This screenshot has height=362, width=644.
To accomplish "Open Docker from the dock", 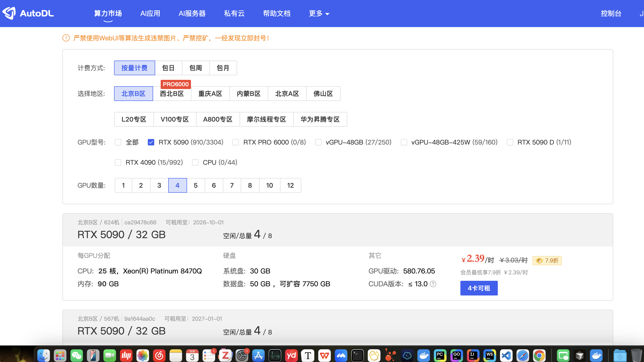I will click(423, 355).
